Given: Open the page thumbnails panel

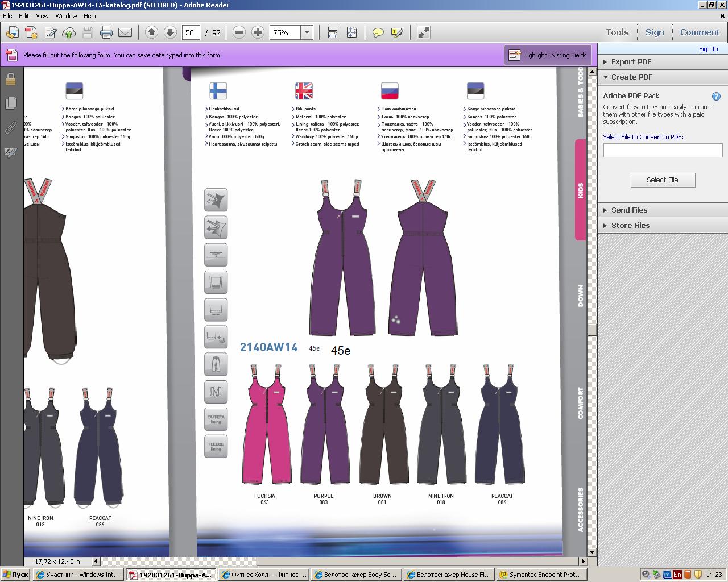Looking at the screenshot, I should click(10, 103).
